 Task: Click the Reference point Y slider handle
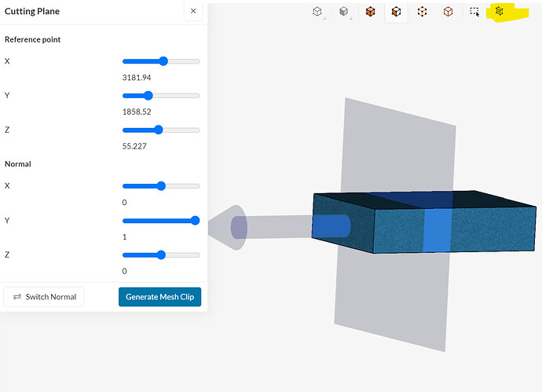148,95
